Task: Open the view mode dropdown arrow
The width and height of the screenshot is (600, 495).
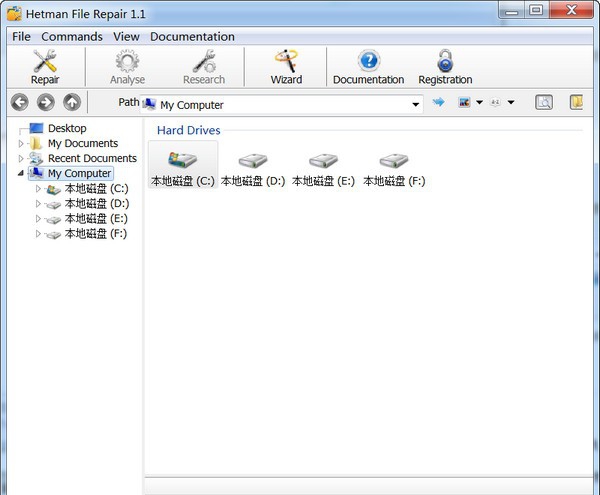Action: [x=479, y=102]
